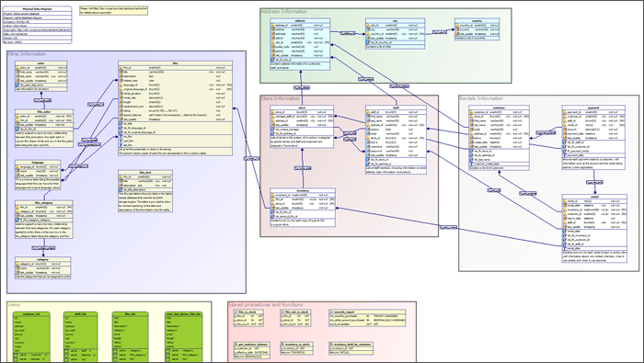The width and height of the screenshot is (644, 363).
Task: Select the amount row in payment table
Action: 593,130
